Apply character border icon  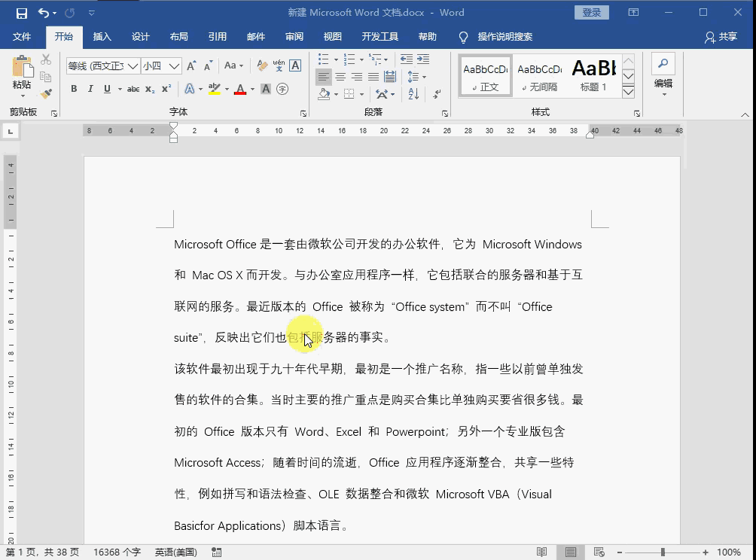pyautogui.click(x=296, y=65)
